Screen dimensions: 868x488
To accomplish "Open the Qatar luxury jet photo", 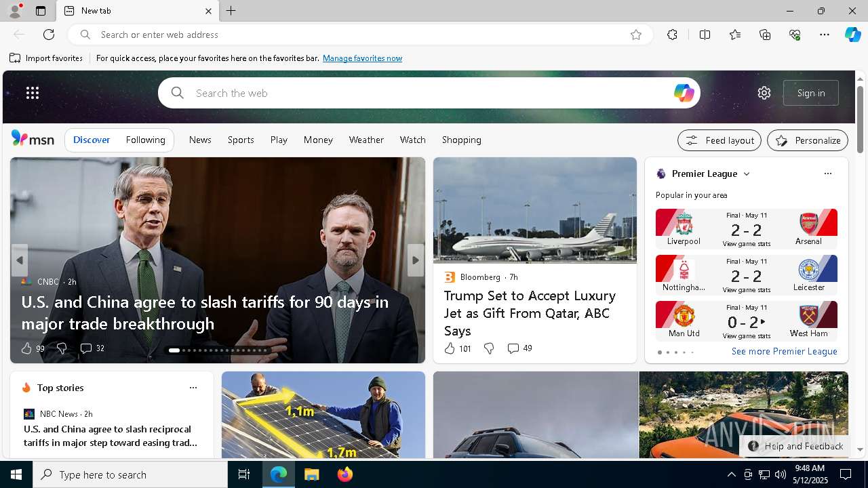I will coord(535,210).
